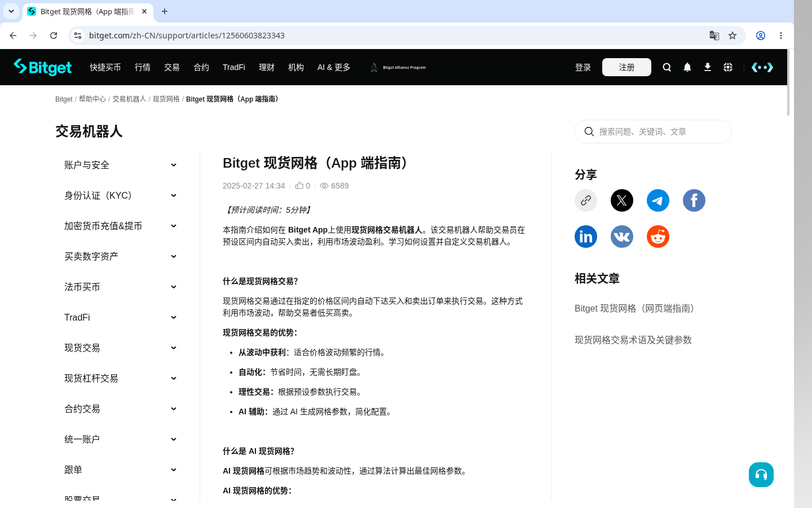Click 注册 register button
This screenshot has height=508, width=812.
coord(626,67)
